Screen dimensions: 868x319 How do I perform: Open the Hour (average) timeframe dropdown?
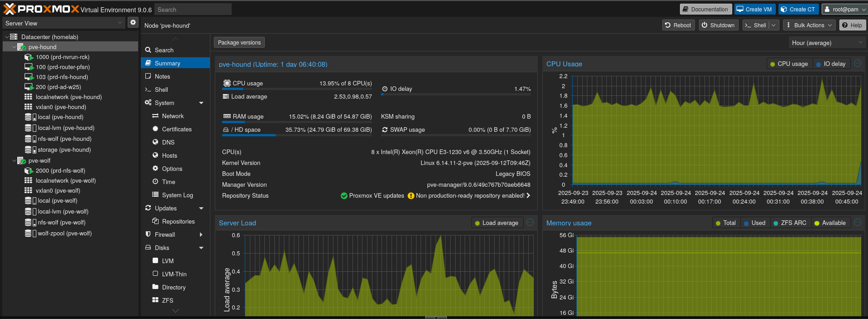point(827,43)
